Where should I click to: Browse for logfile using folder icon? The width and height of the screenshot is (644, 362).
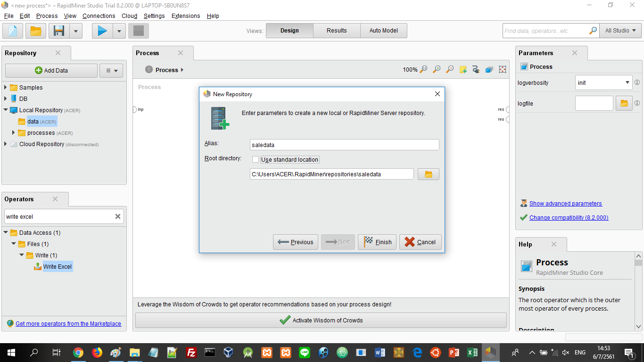[x=624, y=103]
